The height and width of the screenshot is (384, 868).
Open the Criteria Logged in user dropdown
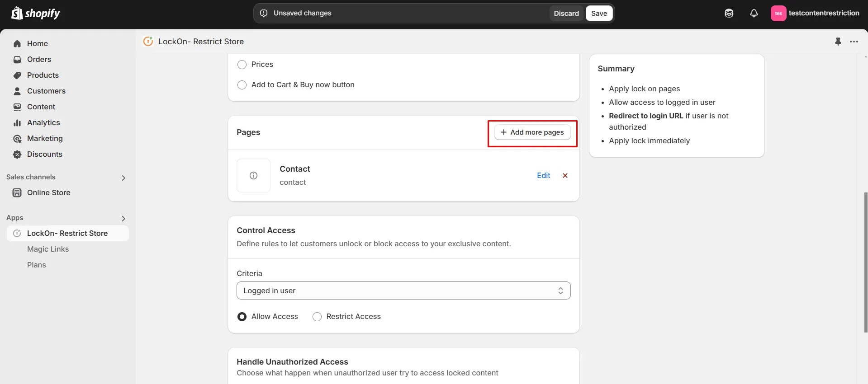403,290
